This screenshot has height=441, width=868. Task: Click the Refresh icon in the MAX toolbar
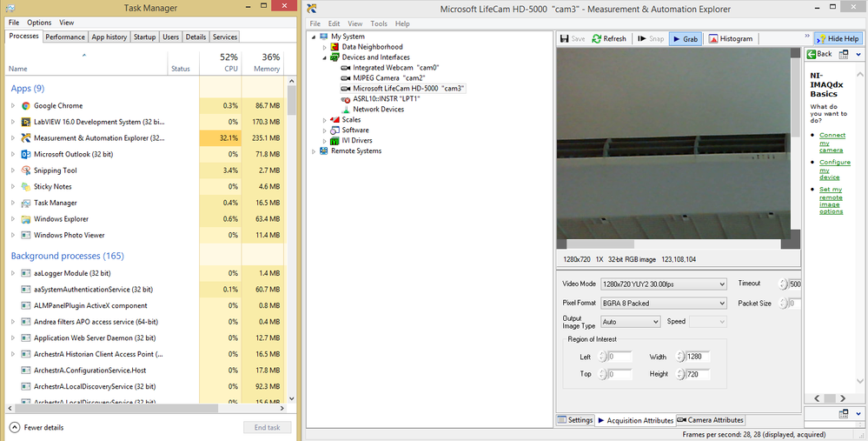[596, 39]
